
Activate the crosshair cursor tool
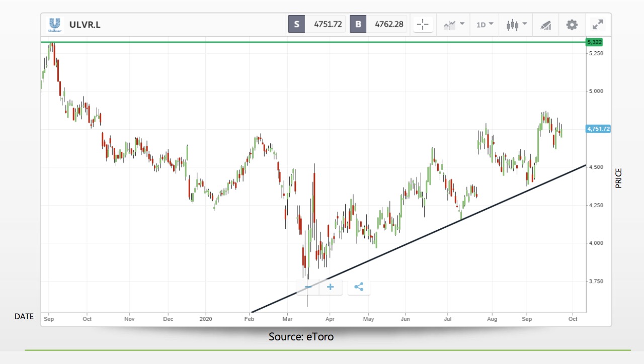pyautogui.click(x=423, y=24)
